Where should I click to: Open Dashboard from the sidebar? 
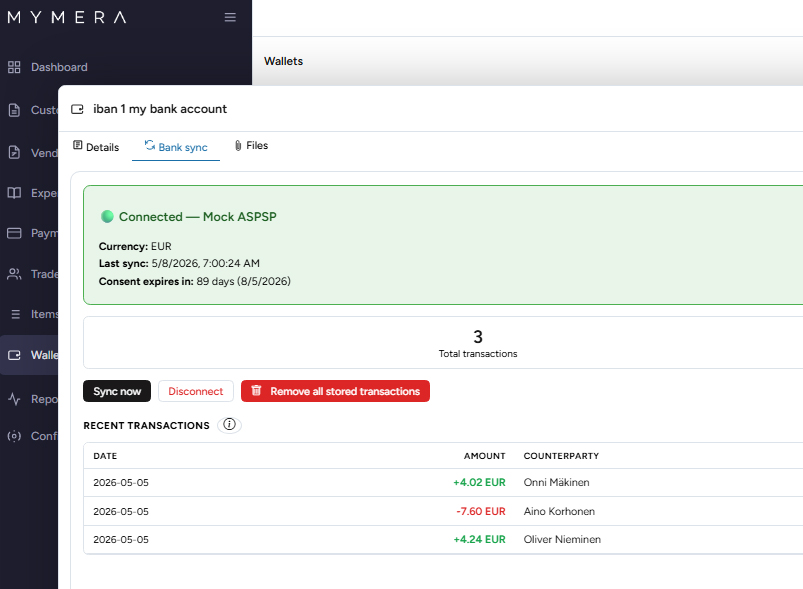59,67
